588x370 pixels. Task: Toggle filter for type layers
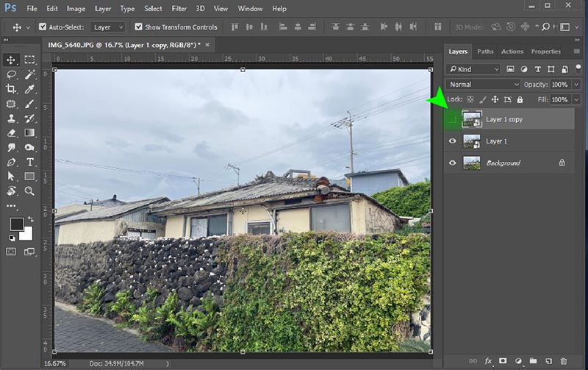click(x=537, y=69)
